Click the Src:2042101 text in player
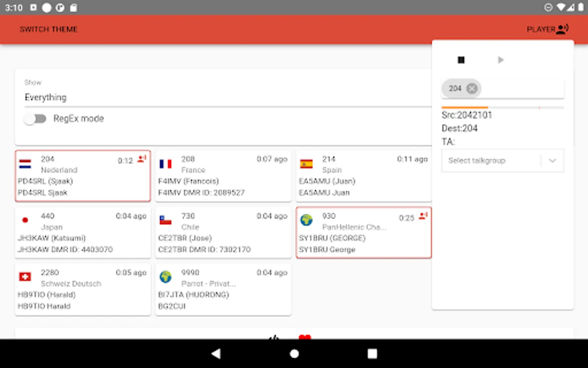 point(467,115)
